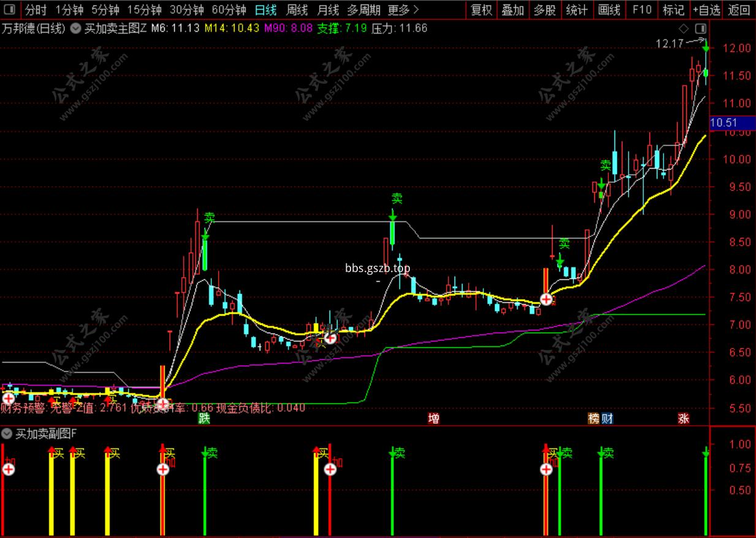Toggle the side panel icon beside diamond
Screen dimensions: 756x538
700,28
